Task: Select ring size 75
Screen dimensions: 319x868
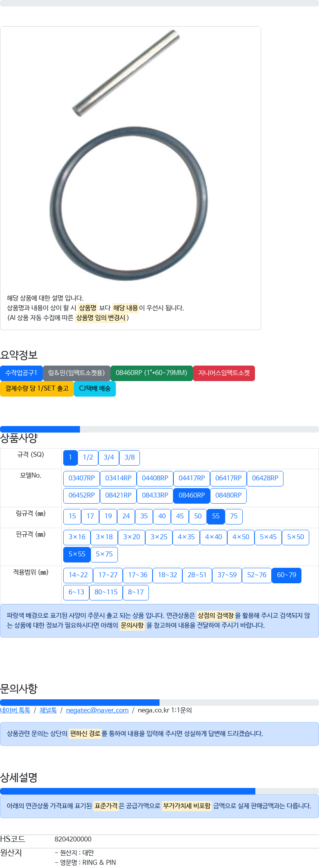Action: point(234,516)
